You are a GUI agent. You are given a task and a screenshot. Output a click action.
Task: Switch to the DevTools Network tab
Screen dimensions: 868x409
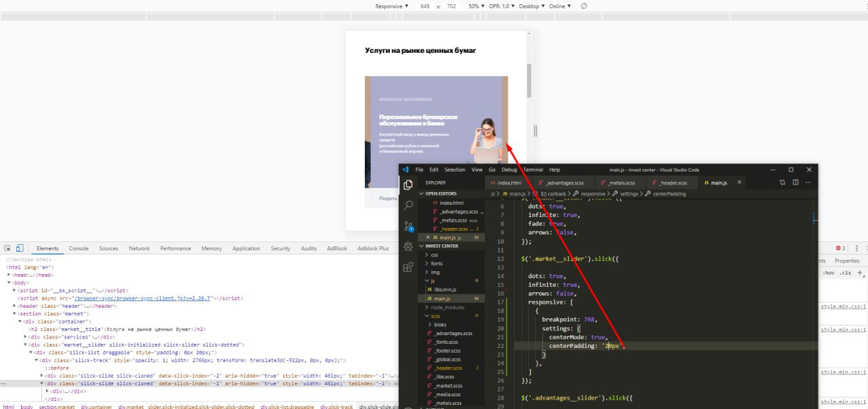coord(139,248)
